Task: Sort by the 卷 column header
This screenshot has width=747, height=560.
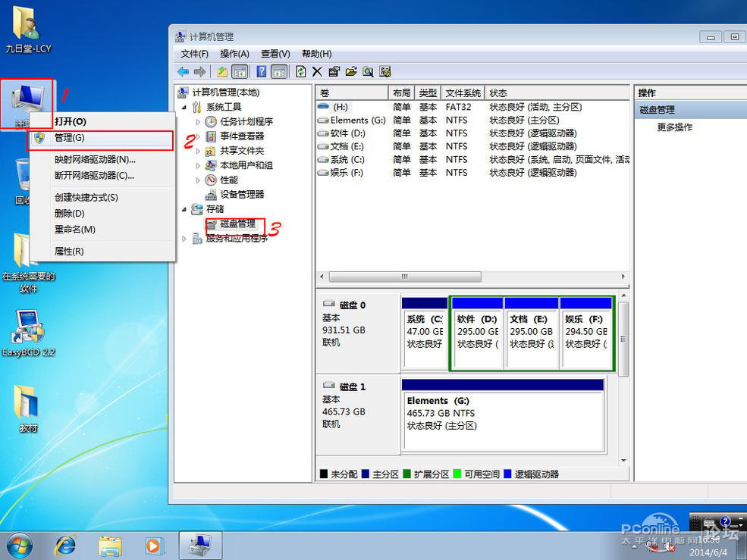Action: (x=352, y=93)
